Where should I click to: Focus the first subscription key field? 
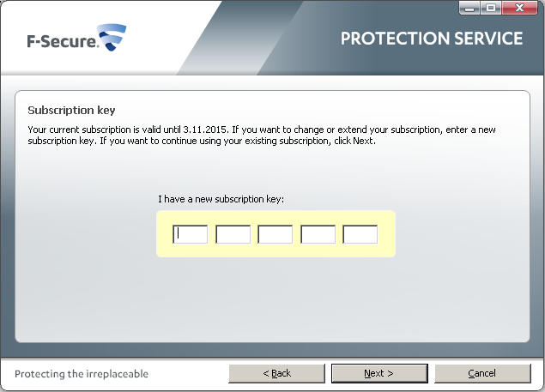click(191, 234)
